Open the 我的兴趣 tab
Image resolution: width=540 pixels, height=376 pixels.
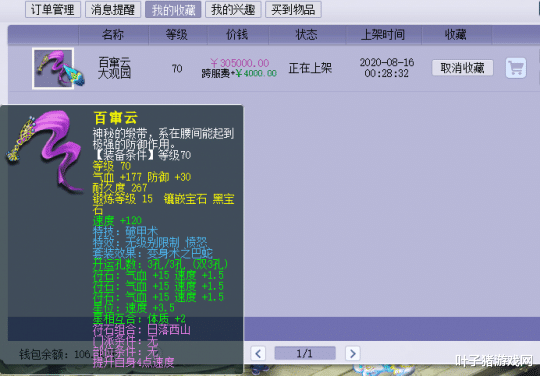[233, 9]
